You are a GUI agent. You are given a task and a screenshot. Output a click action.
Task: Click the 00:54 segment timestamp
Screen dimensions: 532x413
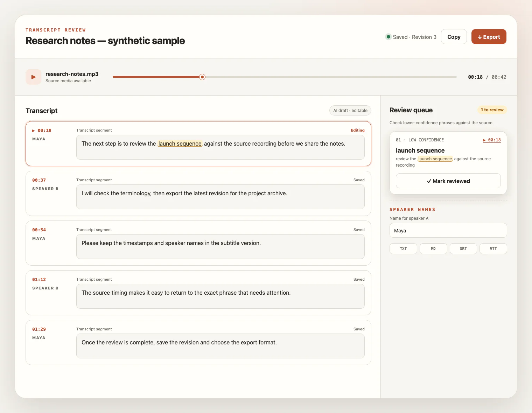click(39, 230)
